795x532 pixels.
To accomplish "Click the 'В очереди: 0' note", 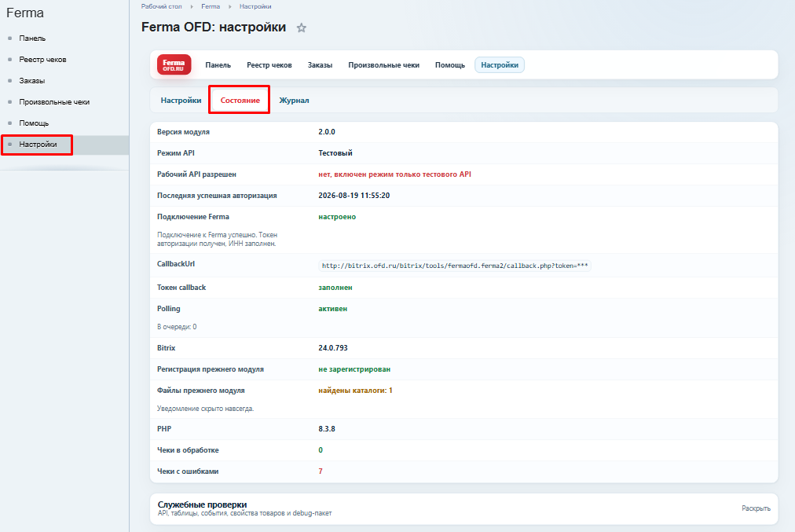I will click(177, 327).
